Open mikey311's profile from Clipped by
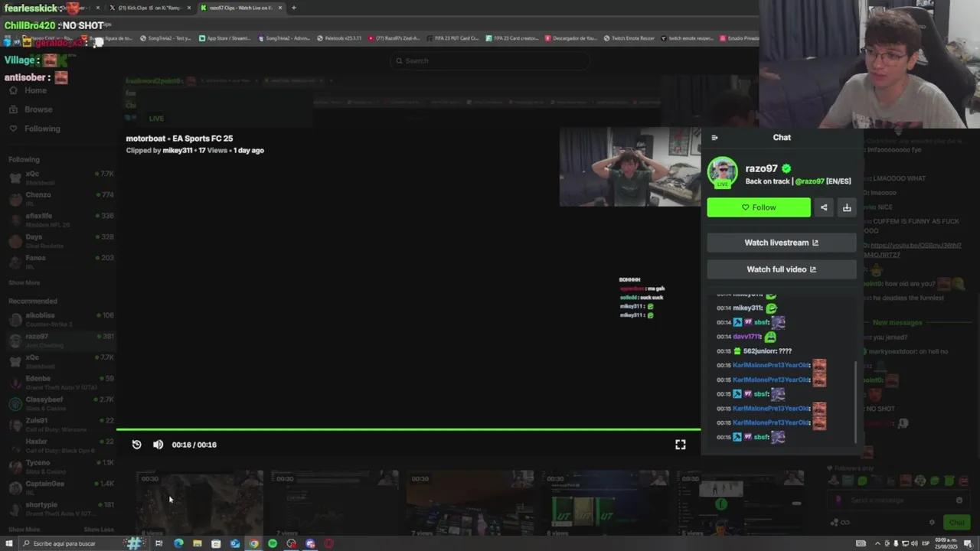 tap(178, 151)
